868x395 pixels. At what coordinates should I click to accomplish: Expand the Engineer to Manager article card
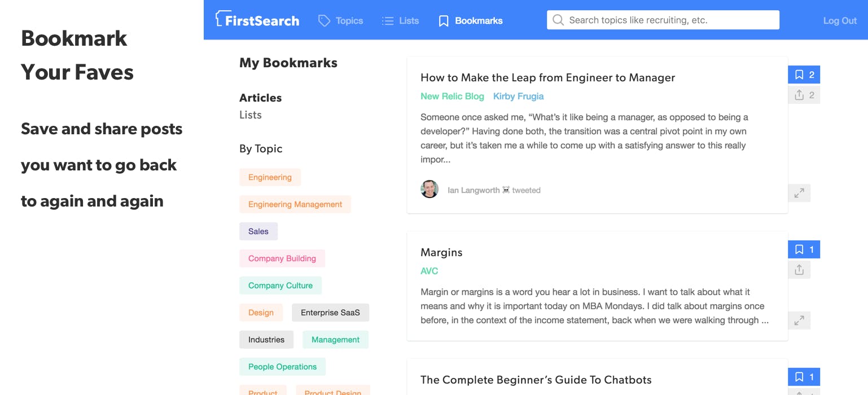[799, 193]
